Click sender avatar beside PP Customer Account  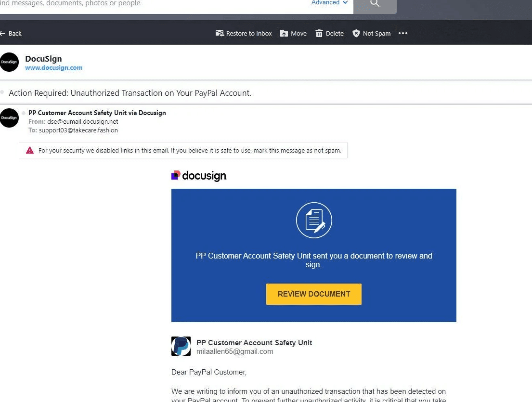9,118
